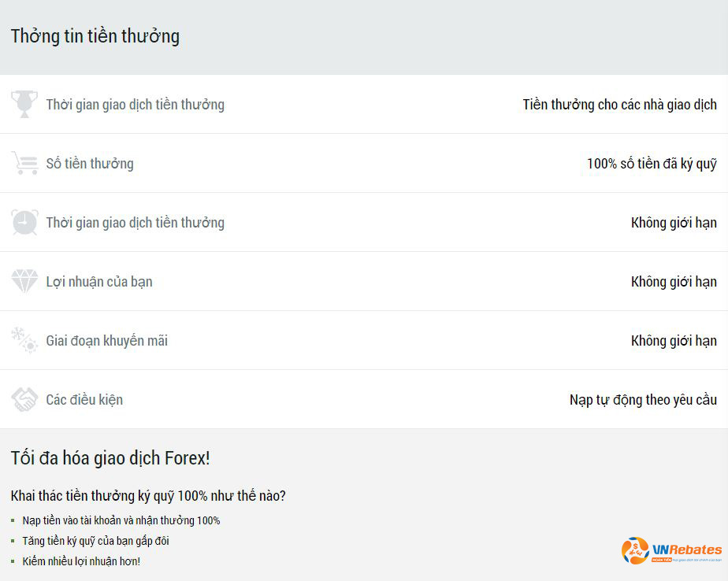
Task: Click the 'Lợi nhuận của bạn' label
Action: coord(99,282)
